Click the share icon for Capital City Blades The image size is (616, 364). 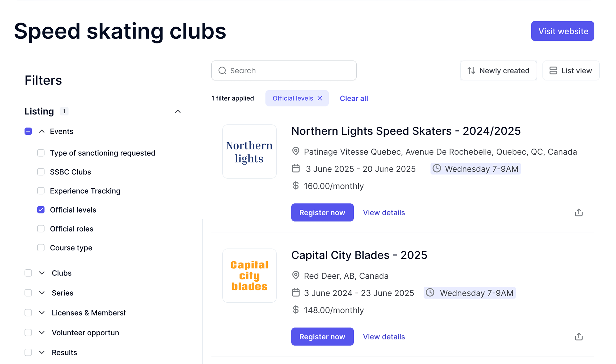pyautogui.click(x=578, y=337)
